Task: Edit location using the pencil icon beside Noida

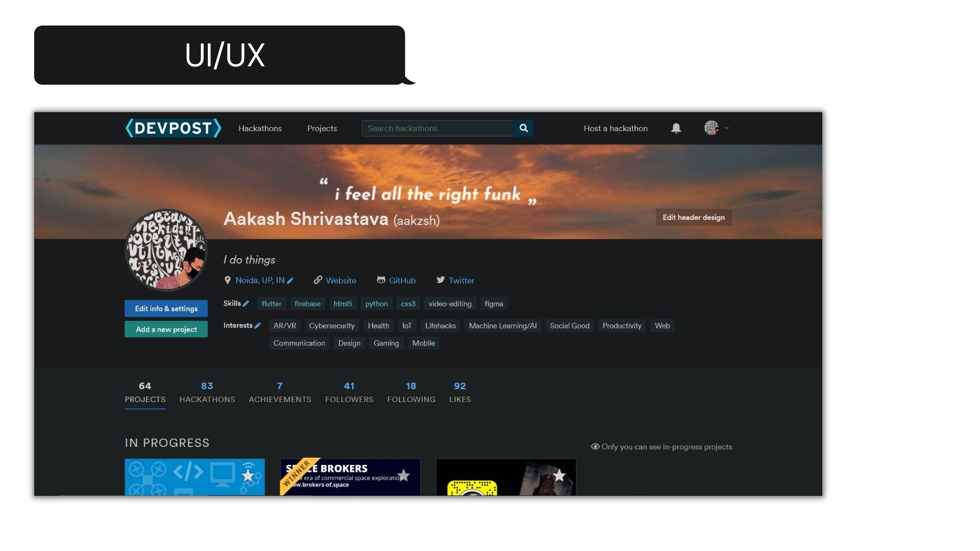Action: coord(290,281)
